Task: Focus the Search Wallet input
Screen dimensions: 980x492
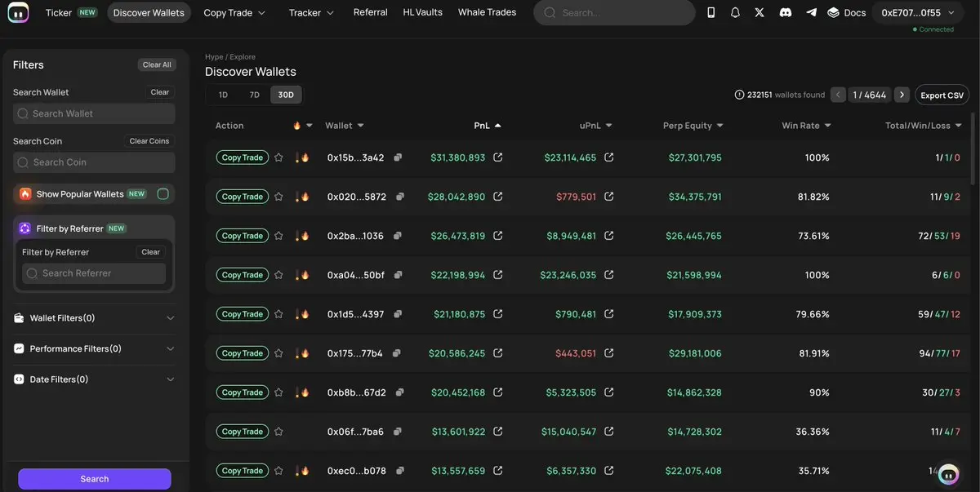Action: pos(94,113)
